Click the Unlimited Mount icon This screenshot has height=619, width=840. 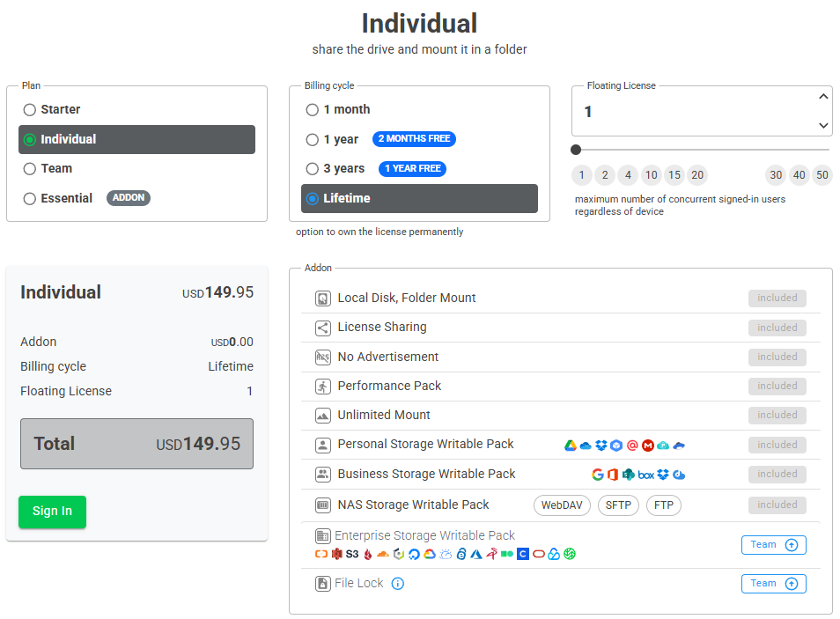pyautogui.click(x=322, y=416)
